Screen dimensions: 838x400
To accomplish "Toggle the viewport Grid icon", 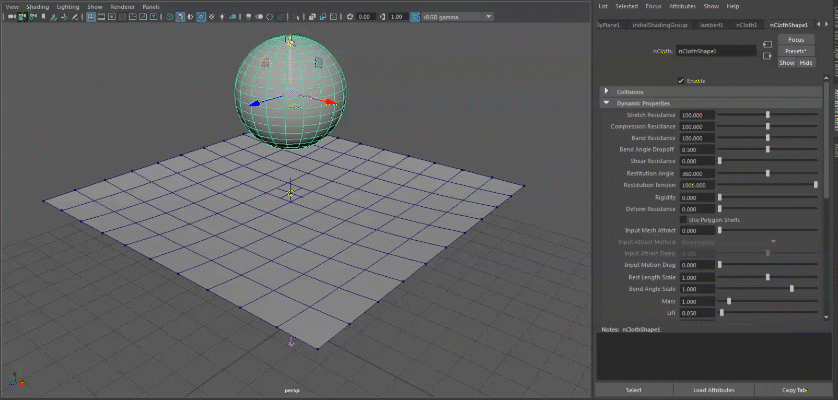I will click(91, 17).
